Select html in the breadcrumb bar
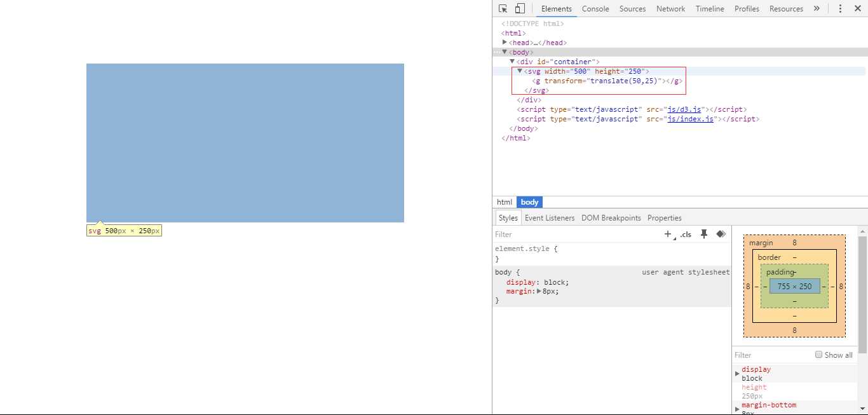 click(x=505, y=202)
